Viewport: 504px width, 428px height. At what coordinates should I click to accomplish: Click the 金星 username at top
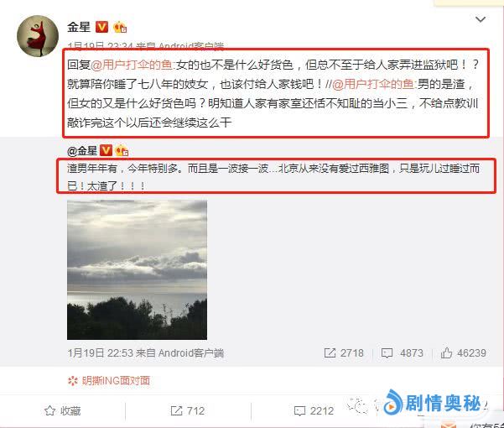point(79,27)
